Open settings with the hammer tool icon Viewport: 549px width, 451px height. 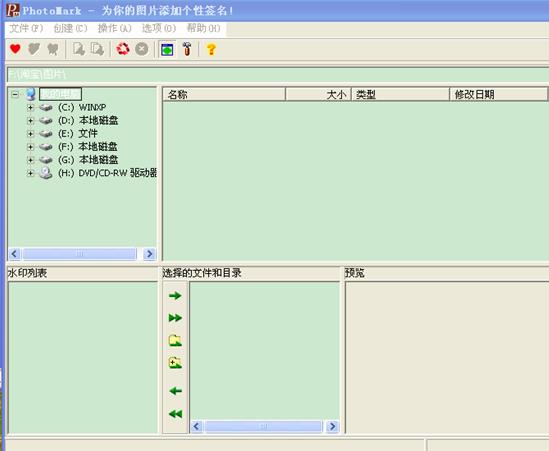(x=187, y=49)
